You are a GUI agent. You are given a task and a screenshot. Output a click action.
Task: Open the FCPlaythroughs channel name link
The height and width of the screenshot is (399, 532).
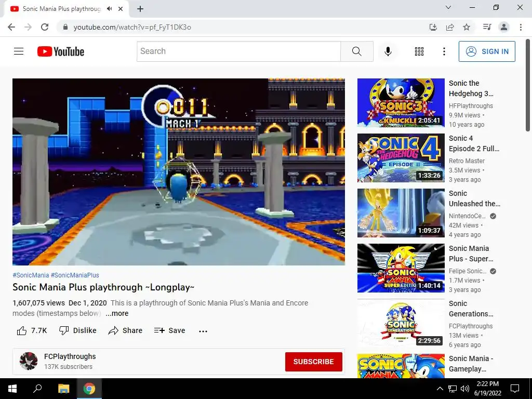pyautogui.click(x=70, y=356)
